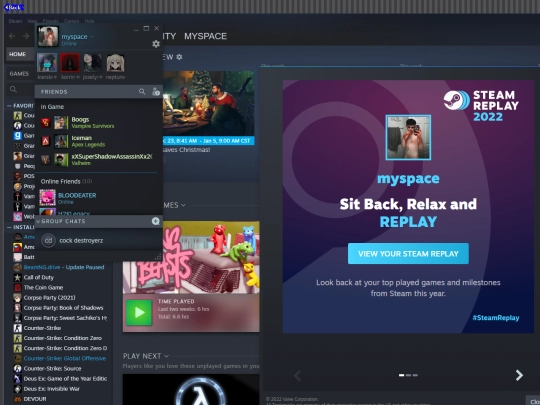
Task: Navigate forward arrow in Steam window
Action: tap(26, 36)
